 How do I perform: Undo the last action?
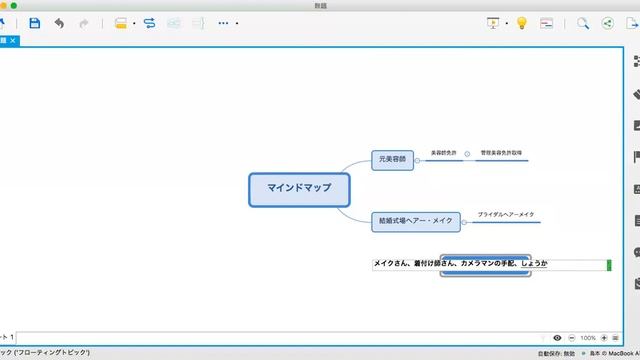pos(59,23)
